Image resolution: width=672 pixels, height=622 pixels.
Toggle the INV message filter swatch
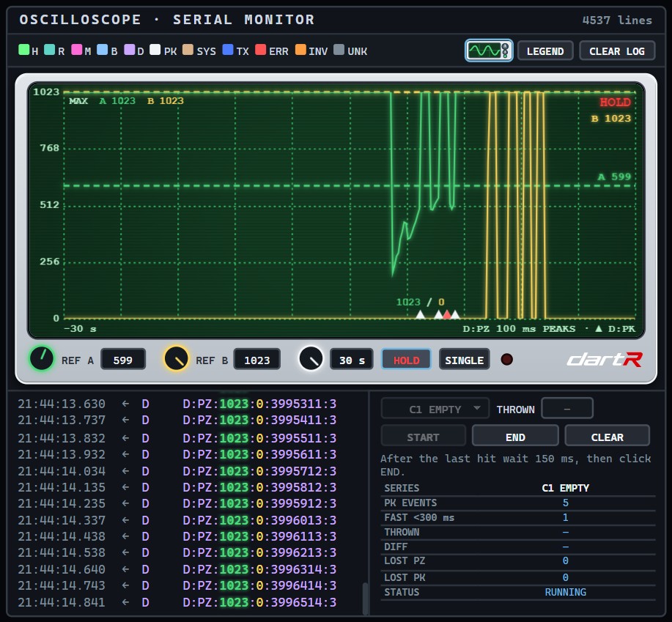301,50
